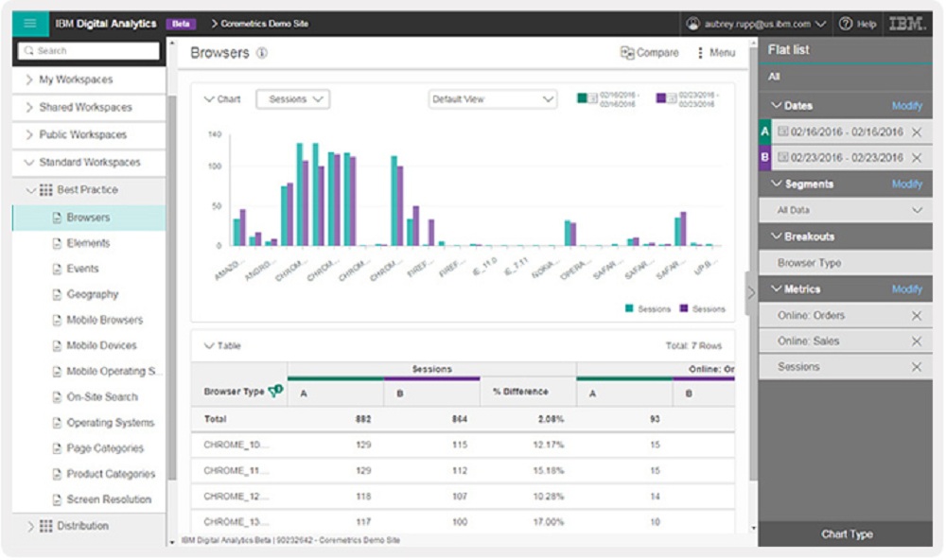The image size is (946, 560).
Task: Click the user account avatar icon
Action: point(693,25)
